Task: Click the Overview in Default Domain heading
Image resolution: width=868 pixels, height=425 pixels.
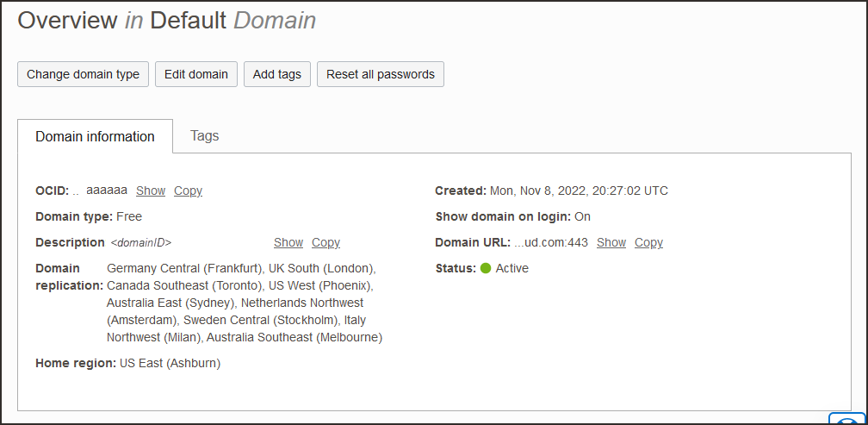Action: pos(167,21)
